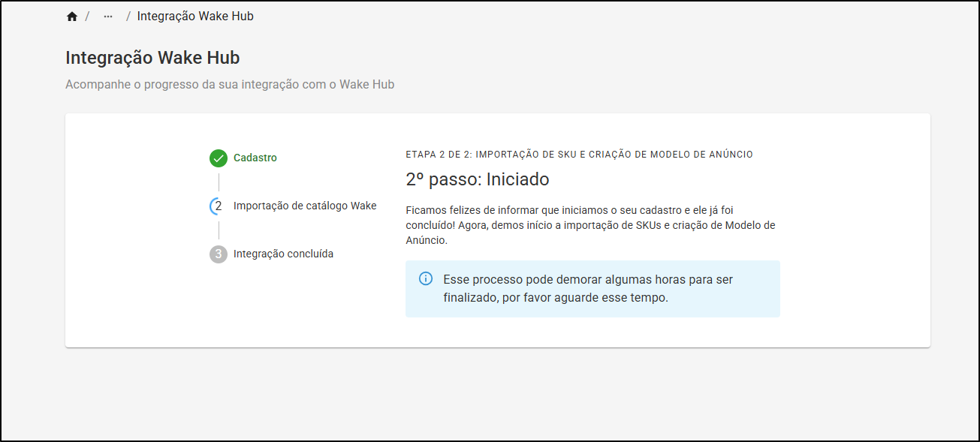Click the info icon in blue notice
Screen dimensions: 980x442
426,279
